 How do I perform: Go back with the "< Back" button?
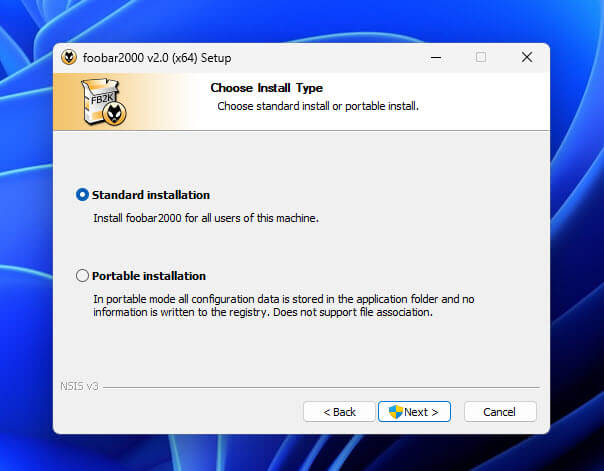(x=339, y=412)
